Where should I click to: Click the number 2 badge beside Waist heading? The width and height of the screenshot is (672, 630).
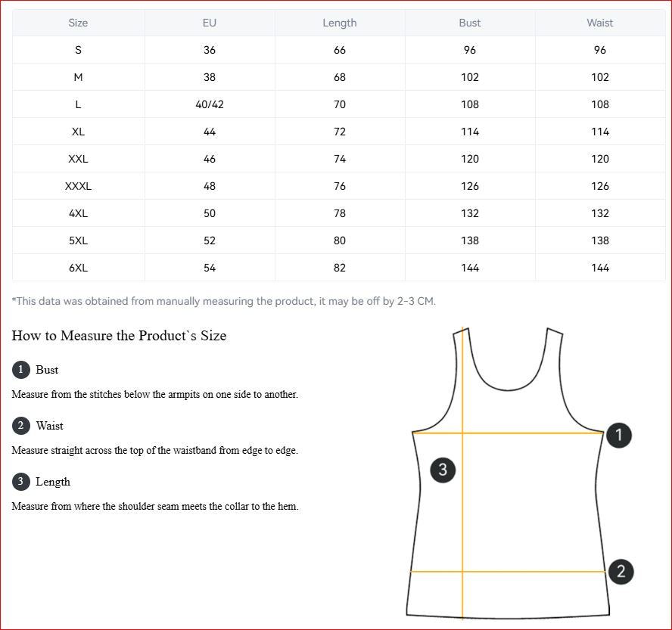click(x=20, y=426)
